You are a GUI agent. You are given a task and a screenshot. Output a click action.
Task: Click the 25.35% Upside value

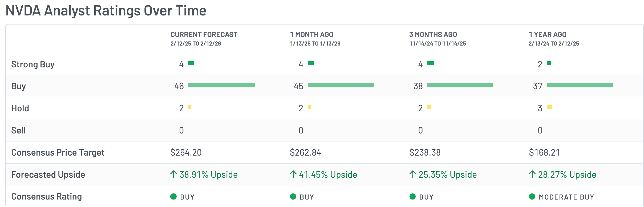(448, 175)
